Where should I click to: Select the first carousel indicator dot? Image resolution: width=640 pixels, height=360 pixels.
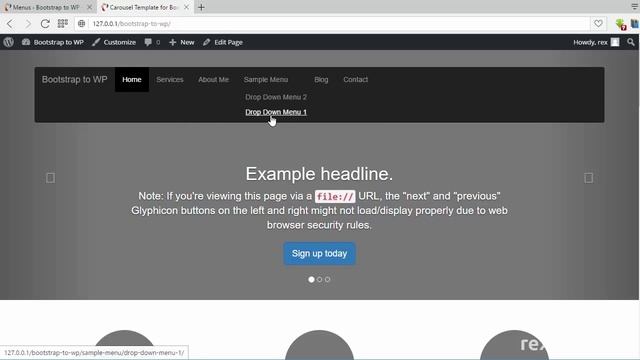(311, 280)
